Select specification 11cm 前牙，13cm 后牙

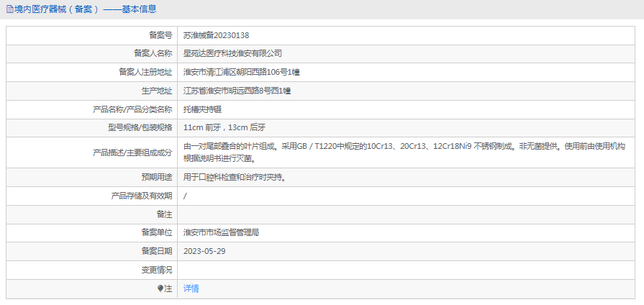225,127
